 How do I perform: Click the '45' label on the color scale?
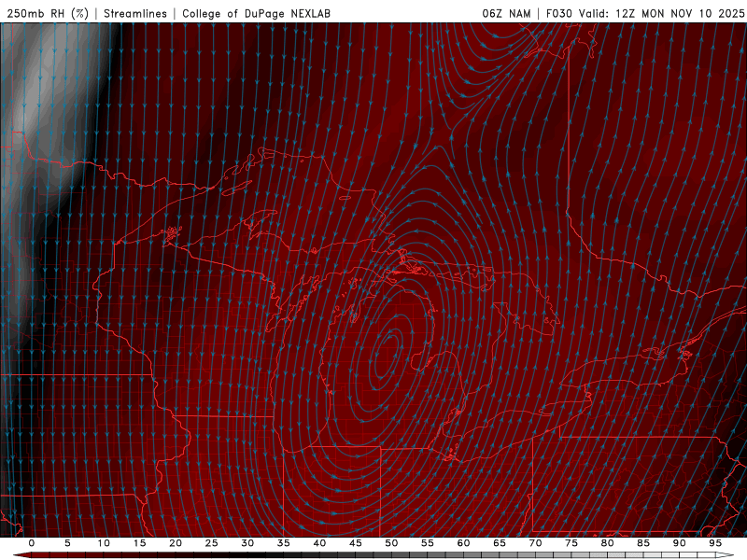click(x=356, y=543)
